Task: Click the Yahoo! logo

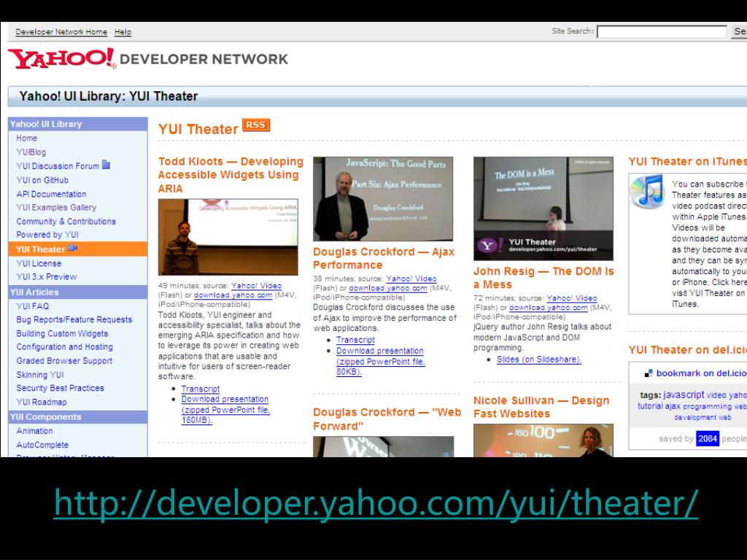Action: click(62, 58)
